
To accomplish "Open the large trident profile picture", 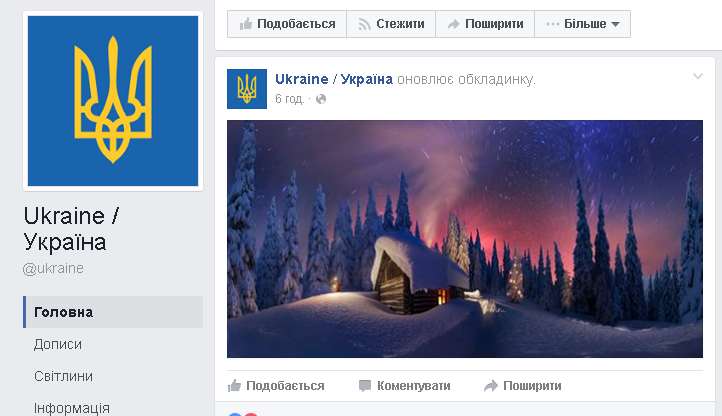I will click(x=113, y=101).
